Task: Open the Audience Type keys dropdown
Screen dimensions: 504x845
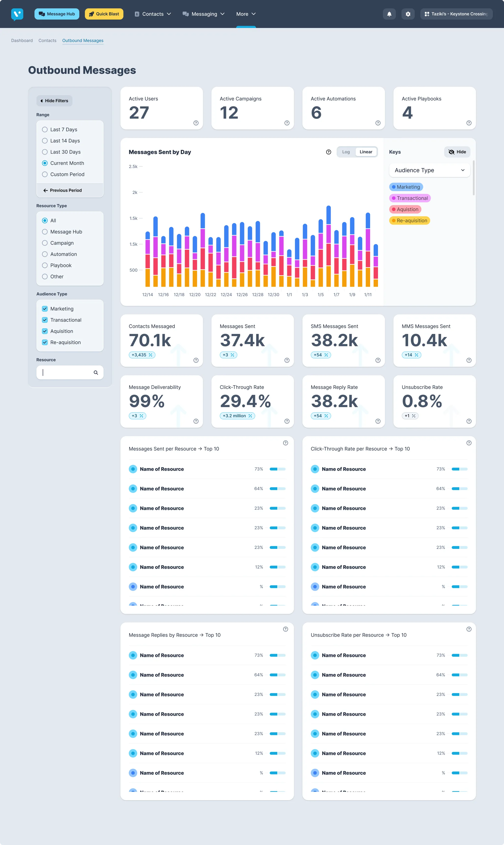Action: 429,170
